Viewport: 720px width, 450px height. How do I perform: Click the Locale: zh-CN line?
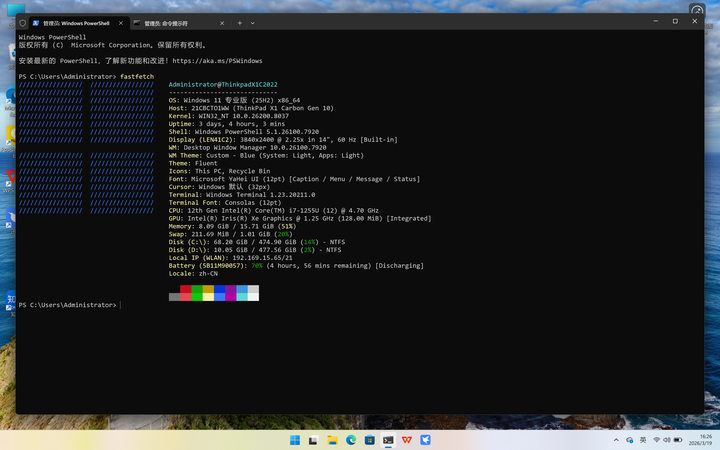pos(193,273)
